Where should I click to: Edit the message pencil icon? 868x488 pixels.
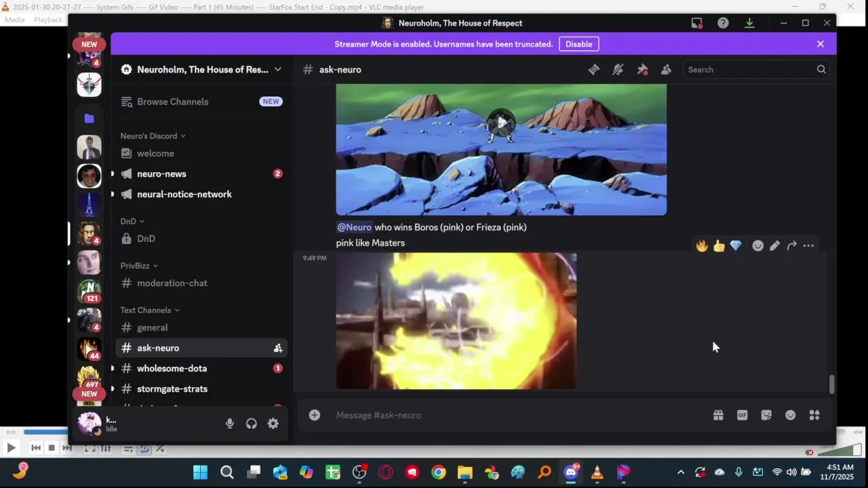pos(774,245)
